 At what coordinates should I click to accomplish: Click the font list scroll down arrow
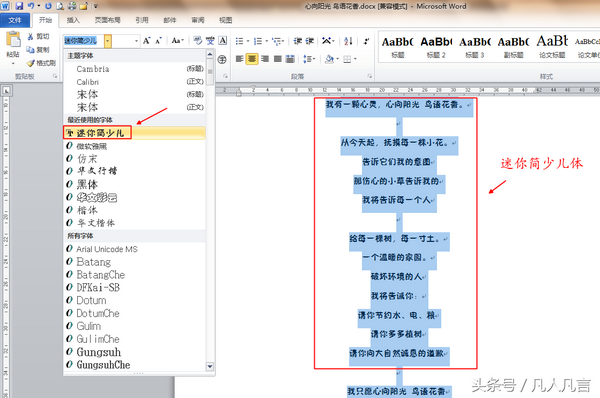point(210,366)
